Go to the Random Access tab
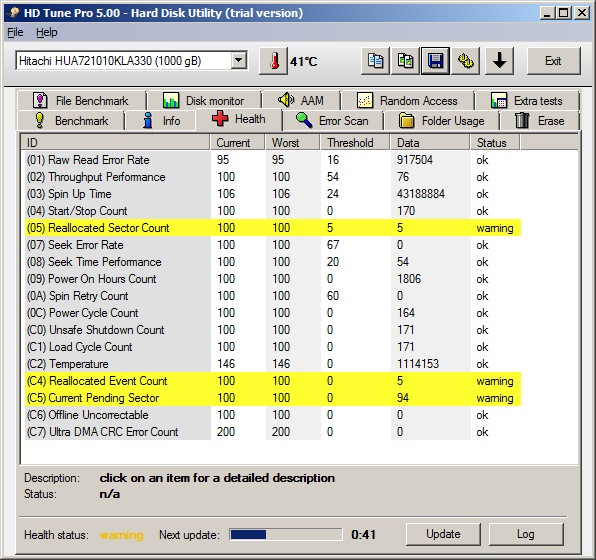 (407, 100)
